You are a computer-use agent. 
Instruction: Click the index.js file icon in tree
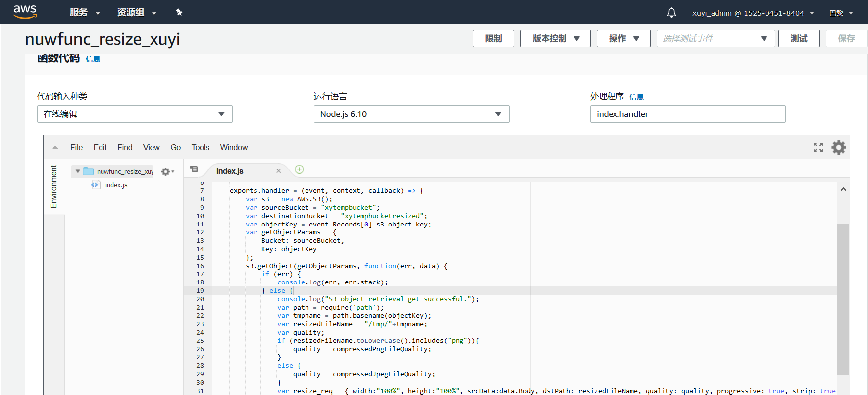(x=96, y=185)
